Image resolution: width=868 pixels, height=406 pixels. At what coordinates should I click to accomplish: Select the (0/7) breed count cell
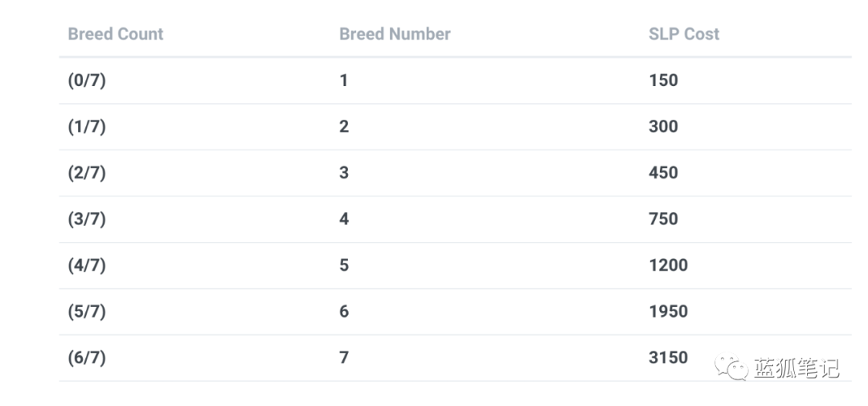87,80
